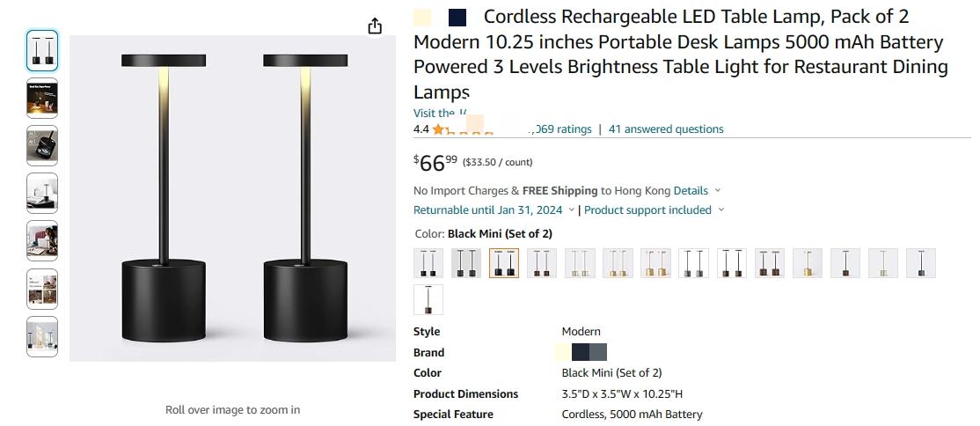Pick the gold lamp pair swatch
980x426 pixels.
[x=655, y=263]
